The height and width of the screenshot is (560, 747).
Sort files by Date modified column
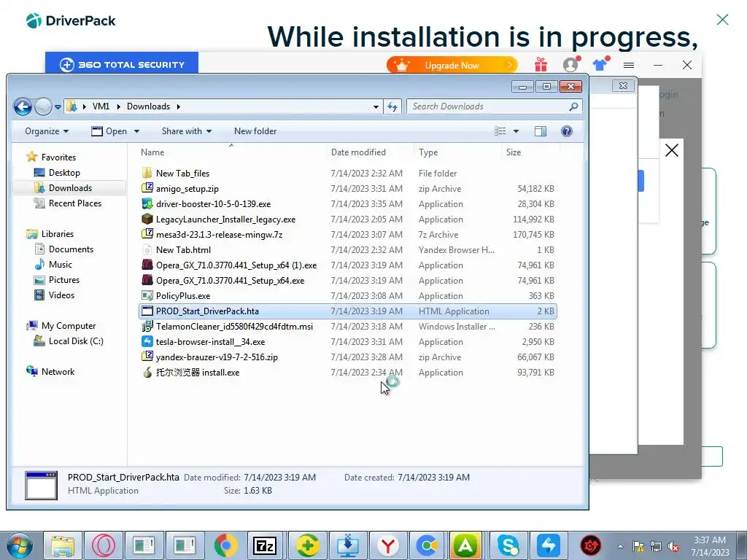pyautogui.click(x=358, y=152)
